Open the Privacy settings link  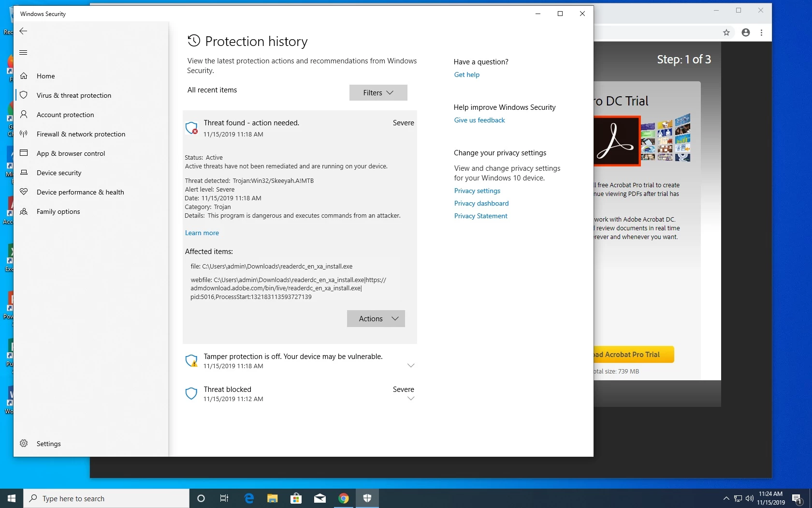click(x=477, y=191)
